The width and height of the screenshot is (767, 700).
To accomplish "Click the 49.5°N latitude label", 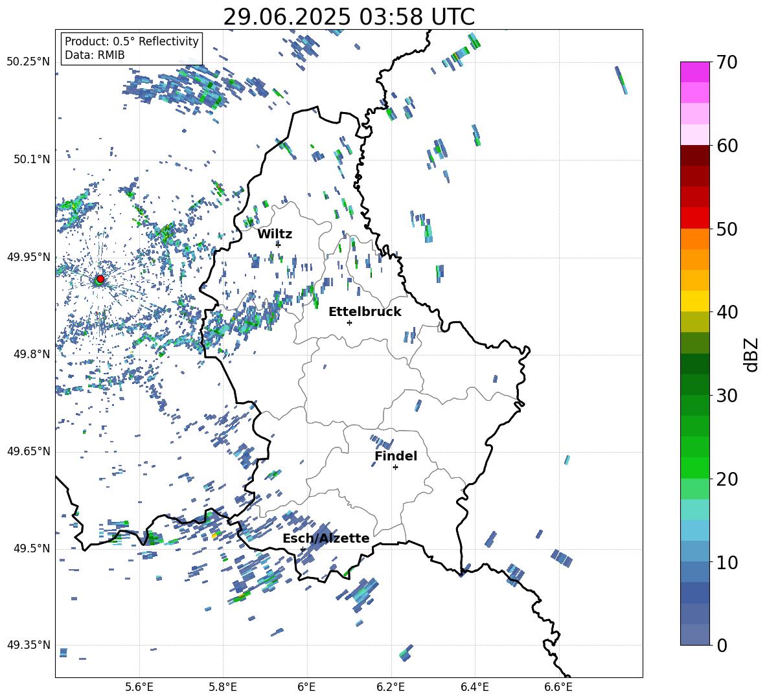I will tap(32, 548).
